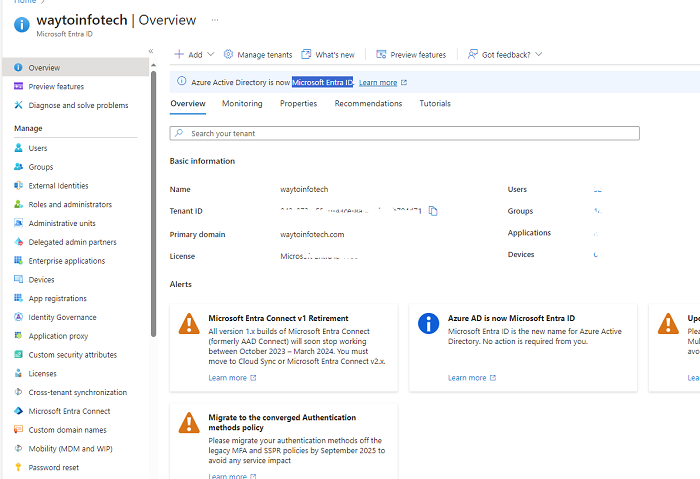
Task: Select Application proxy icon
Action: (x=18, y=336)
